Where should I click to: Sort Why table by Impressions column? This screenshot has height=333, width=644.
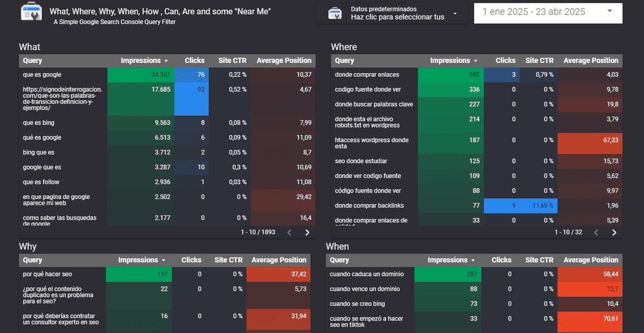pos(142,260)
